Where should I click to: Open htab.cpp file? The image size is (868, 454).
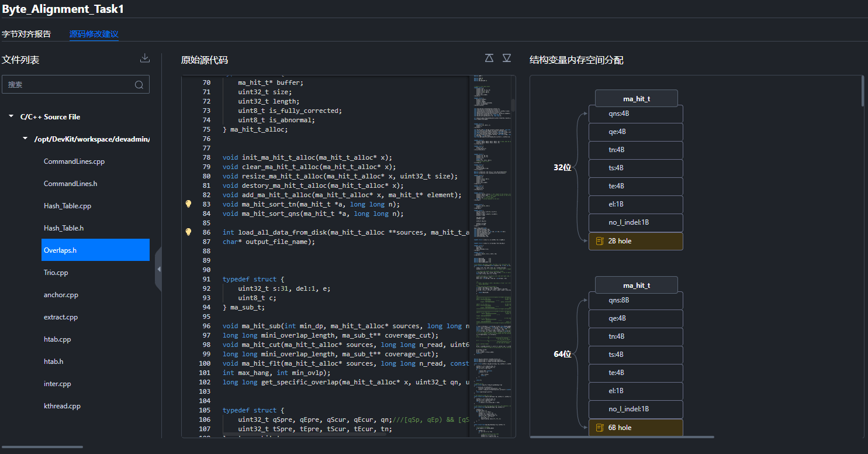(57, 339)
